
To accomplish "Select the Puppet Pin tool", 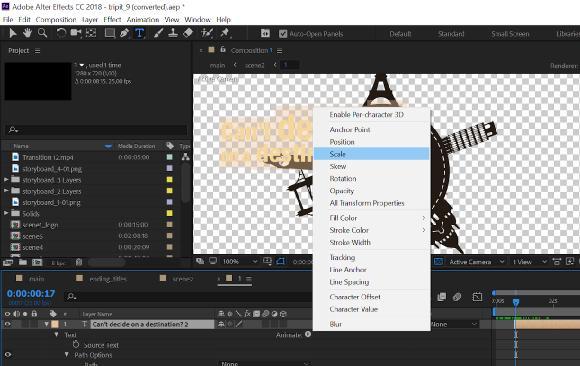I will (x=225, y=33).
